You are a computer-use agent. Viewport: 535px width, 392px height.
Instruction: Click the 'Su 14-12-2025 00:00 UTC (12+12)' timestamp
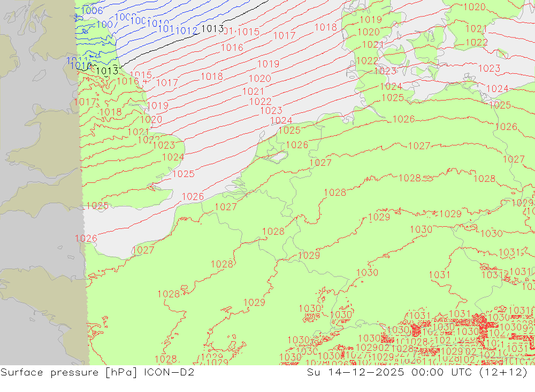pos(417,372)
